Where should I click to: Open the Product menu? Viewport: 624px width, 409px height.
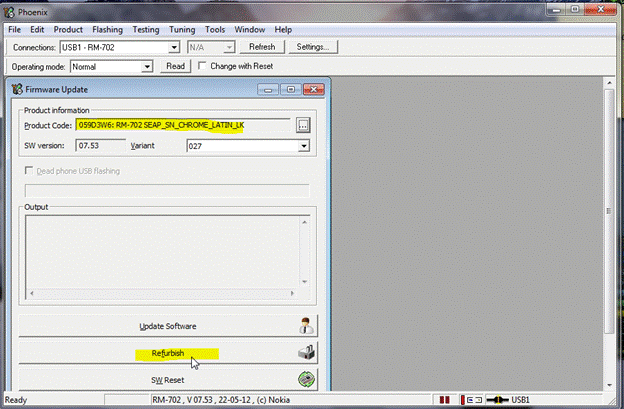(x=68, y=30)
